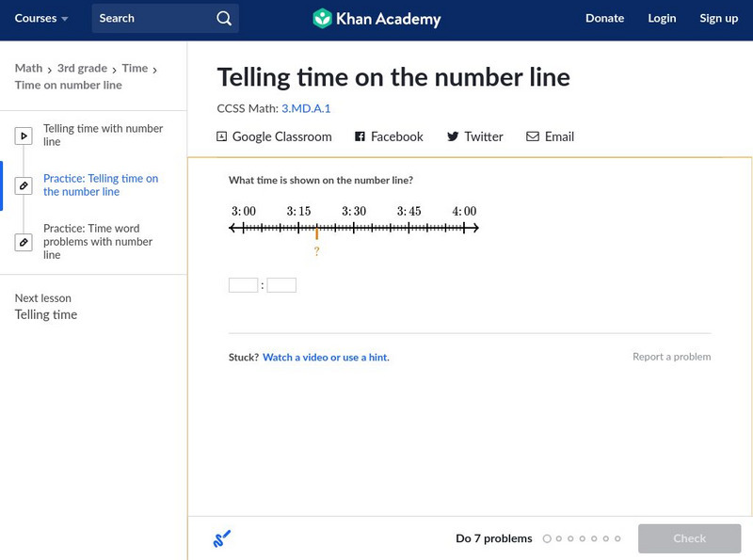Viewport: 753px width, 560px height.
Task: Open the Telling time video lesson
Action: [103, 136]
